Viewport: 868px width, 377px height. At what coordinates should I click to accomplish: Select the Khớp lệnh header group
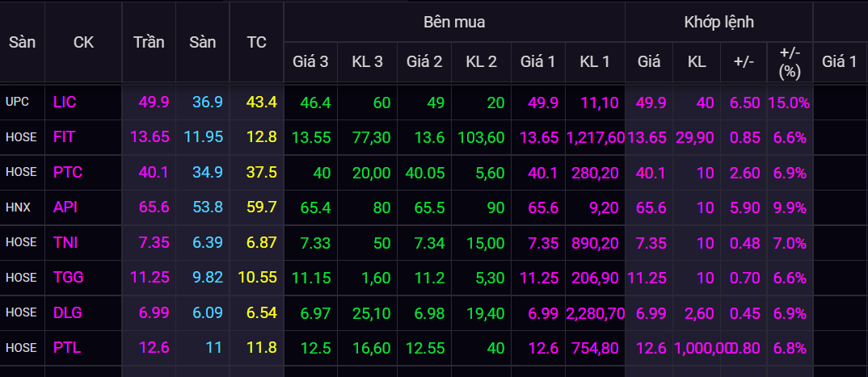(x=718, y=22)
